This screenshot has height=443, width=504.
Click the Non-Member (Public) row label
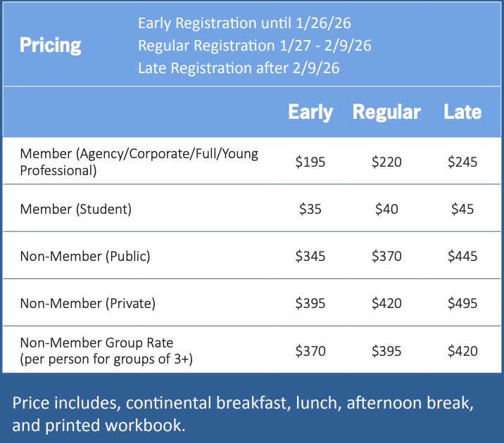[x=85, y=256]
